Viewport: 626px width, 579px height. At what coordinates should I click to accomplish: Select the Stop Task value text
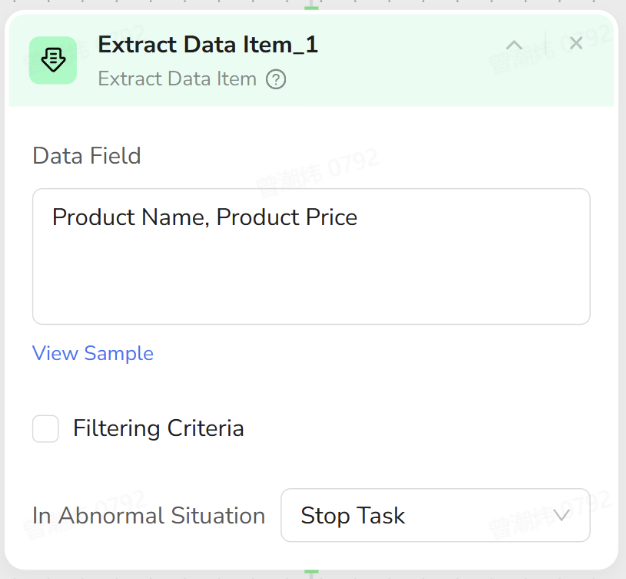353,516
